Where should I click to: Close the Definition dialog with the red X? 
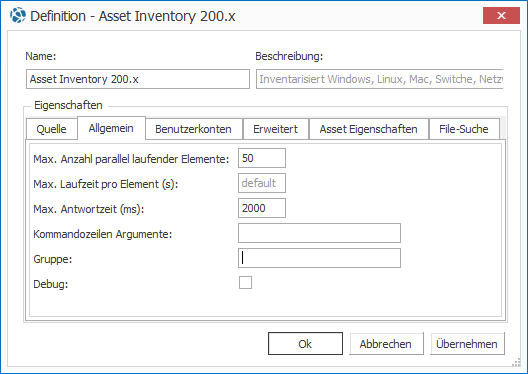click(x=501, y=15)
